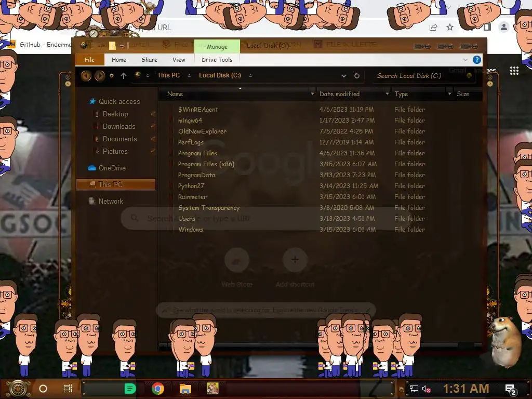Open Type column filter dropdown
532x399 pixels.
[x=449, y=94]
